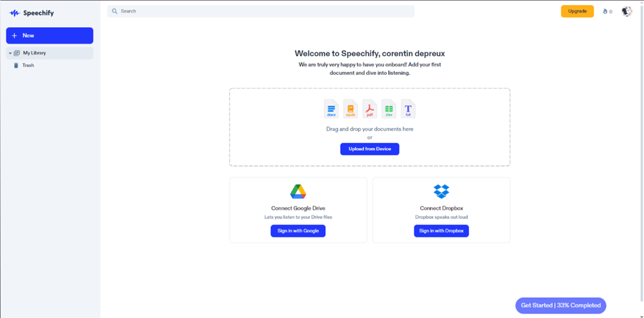Click the Dropbox logo
Screen dimensions: 644x318
[x=441, y=191]
